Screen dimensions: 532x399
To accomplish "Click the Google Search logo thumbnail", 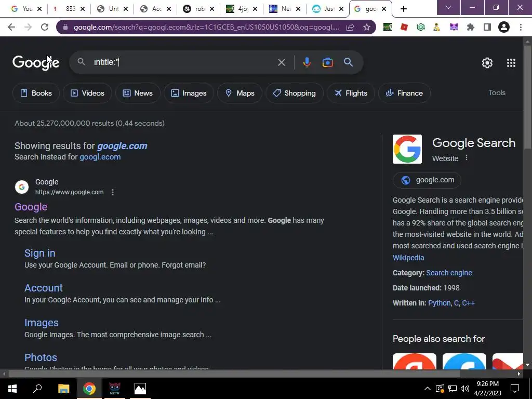I will click(407, 149).
